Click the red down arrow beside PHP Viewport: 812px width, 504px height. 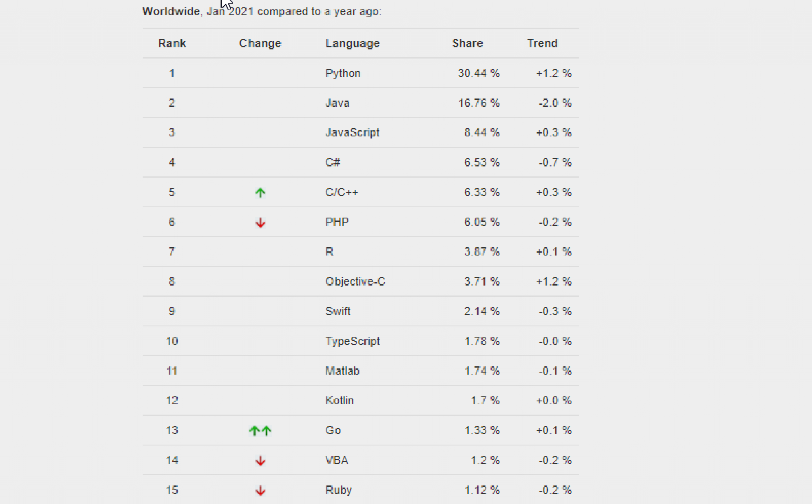(260, 222)
